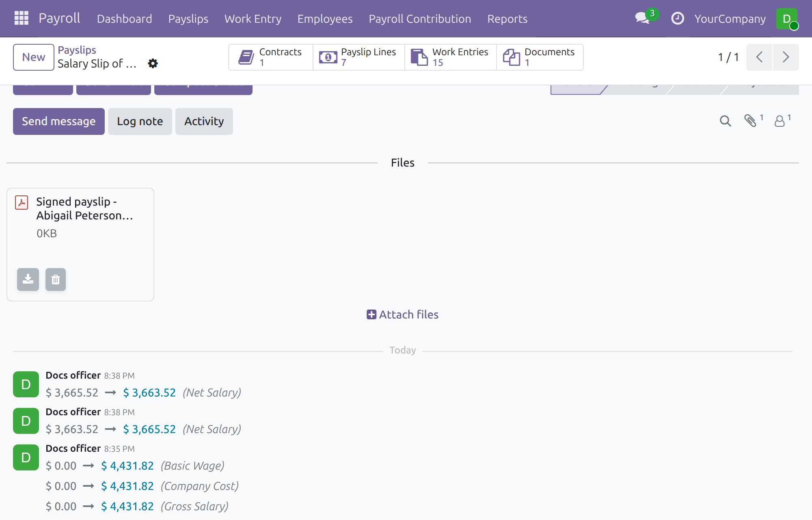The width and height of the screenshot is (812, 520).
Task: Open the Reports menu
Action: 508,19
